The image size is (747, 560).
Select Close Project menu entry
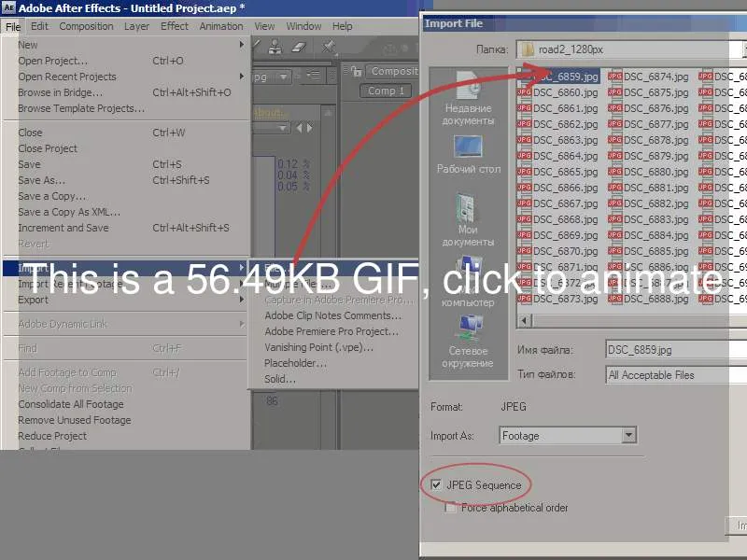click(127, 148)
